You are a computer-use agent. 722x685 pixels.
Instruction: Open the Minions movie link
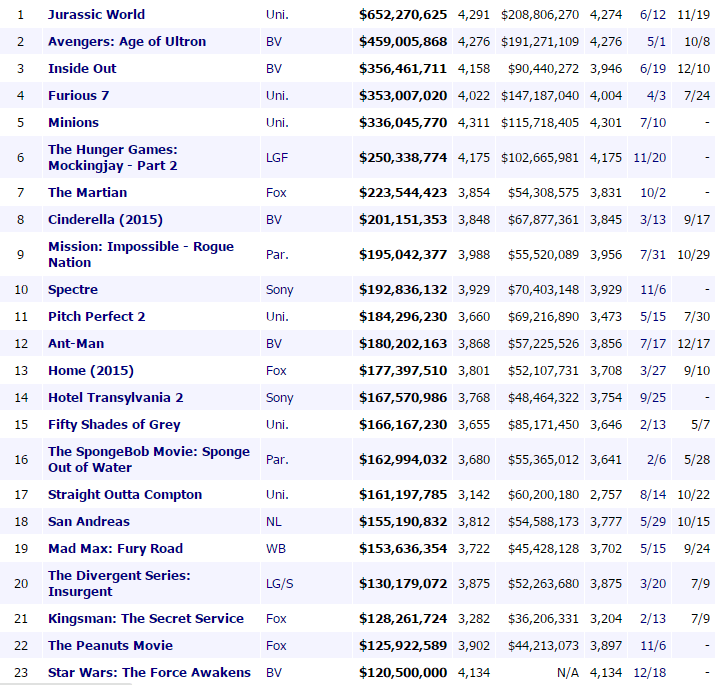73,123
